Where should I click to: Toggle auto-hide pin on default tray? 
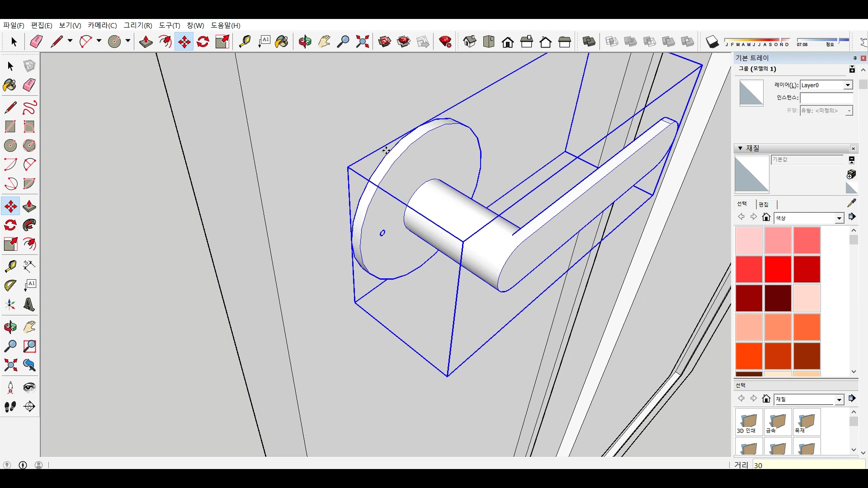pos(854,58)
